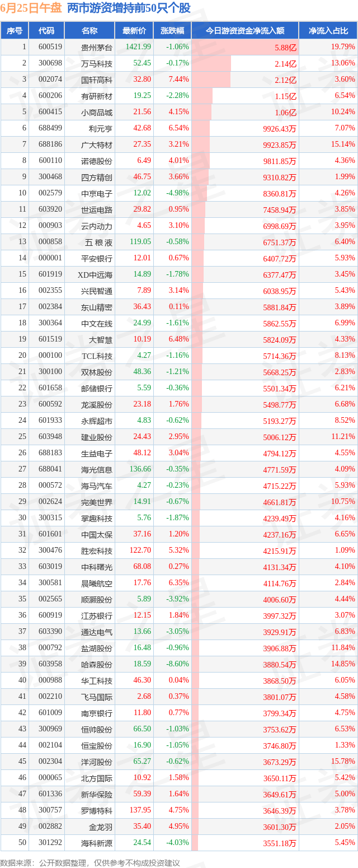Click stock name 飞马国际
Viewport: 358px width, 868px height.
(97, 697)
